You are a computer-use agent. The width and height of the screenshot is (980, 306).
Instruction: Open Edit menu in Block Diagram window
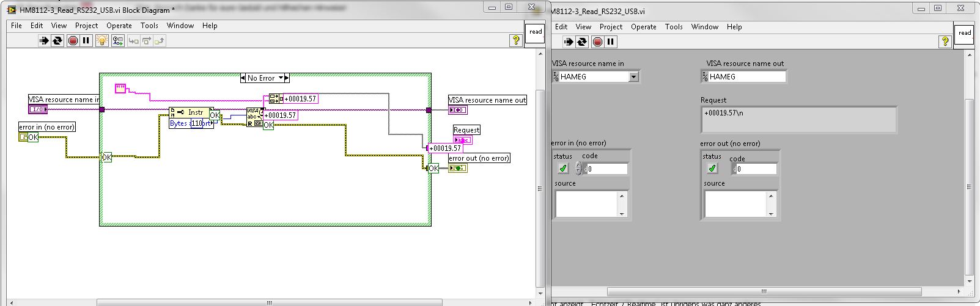click(37, 26)
